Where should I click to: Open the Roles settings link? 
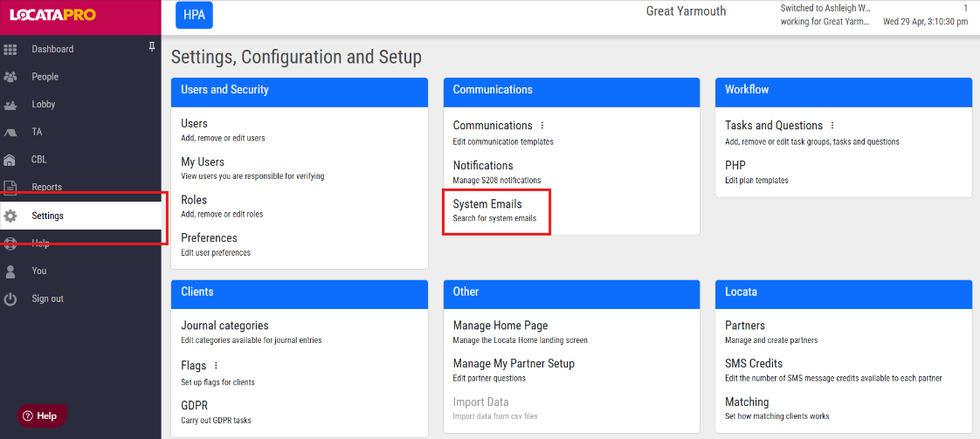194,201
